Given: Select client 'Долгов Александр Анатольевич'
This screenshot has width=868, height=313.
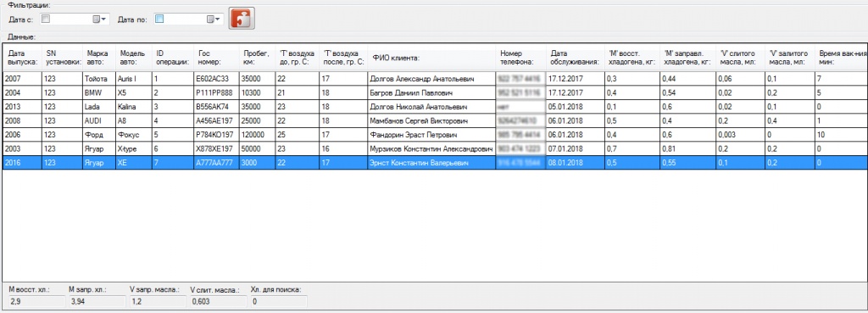Looking at the screenshot, I should point(431,79).
